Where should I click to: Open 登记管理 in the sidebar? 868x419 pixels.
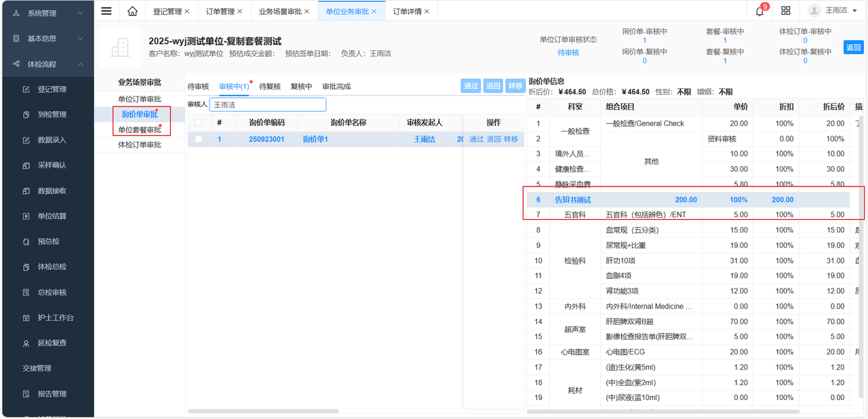[x=52, y=89]
